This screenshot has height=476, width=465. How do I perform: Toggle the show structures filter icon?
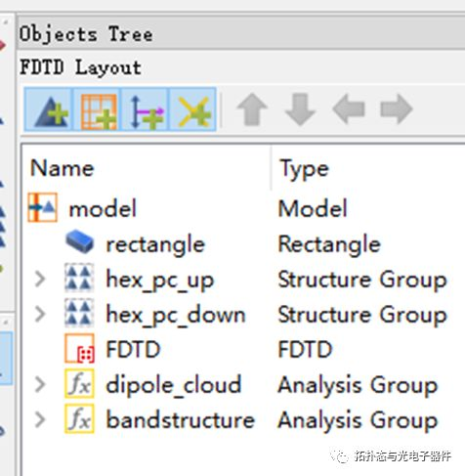[50, 109]
